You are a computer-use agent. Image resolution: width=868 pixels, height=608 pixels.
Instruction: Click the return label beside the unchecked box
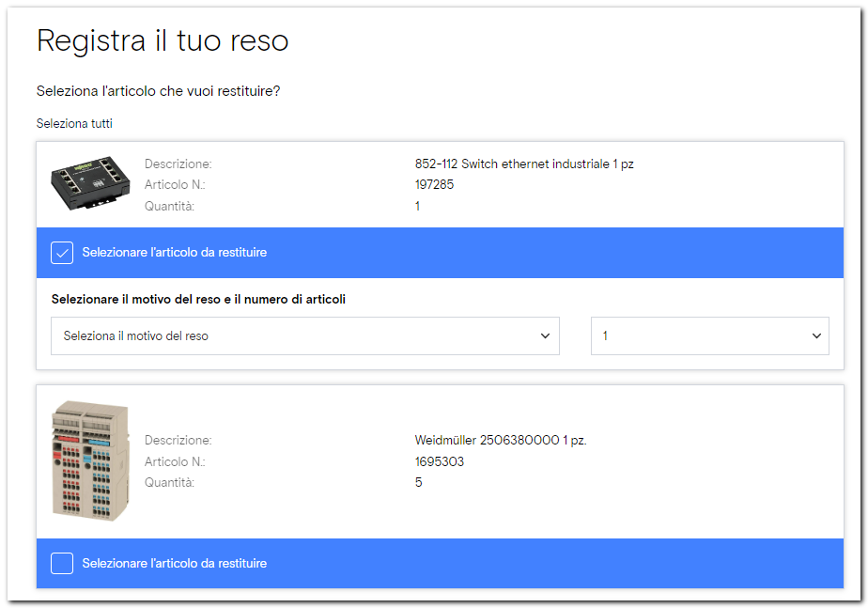click(x=174, y=564)
